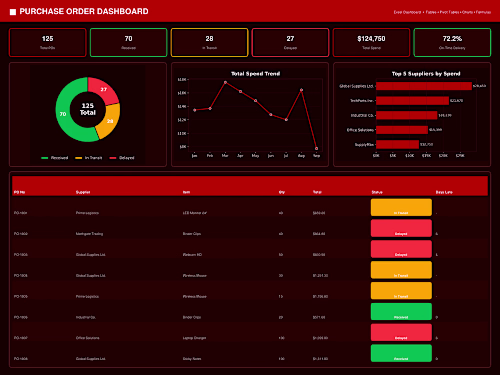Click the Global Supplies Ltd. spend bar
The width and height of the screenshot is (500, 375).
coord(424,86)
